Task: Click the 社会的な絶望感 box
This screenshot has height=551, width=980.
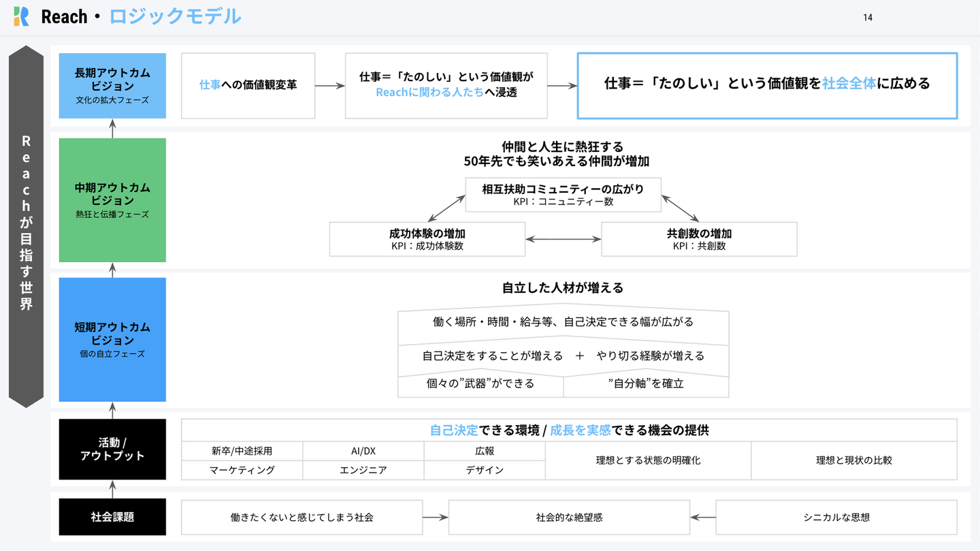Action: pyautogui.click(x=569, y=518)
